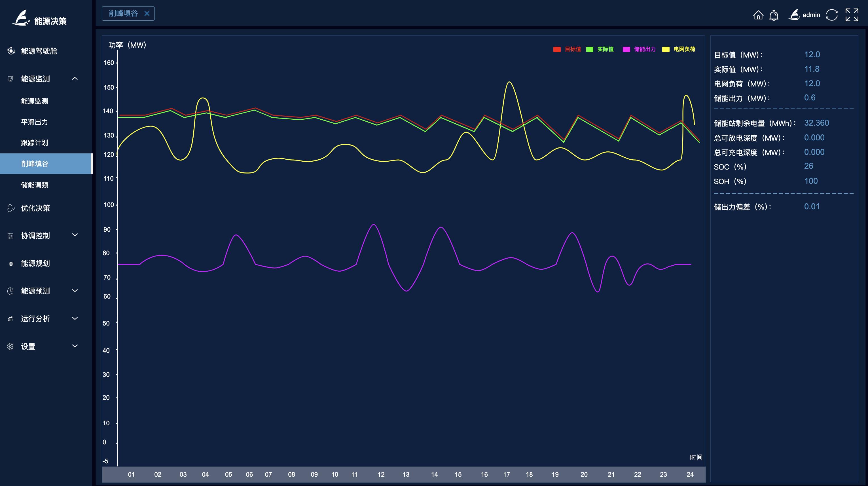Click the 能源规划 sidebar icon

tap(11, 264)
